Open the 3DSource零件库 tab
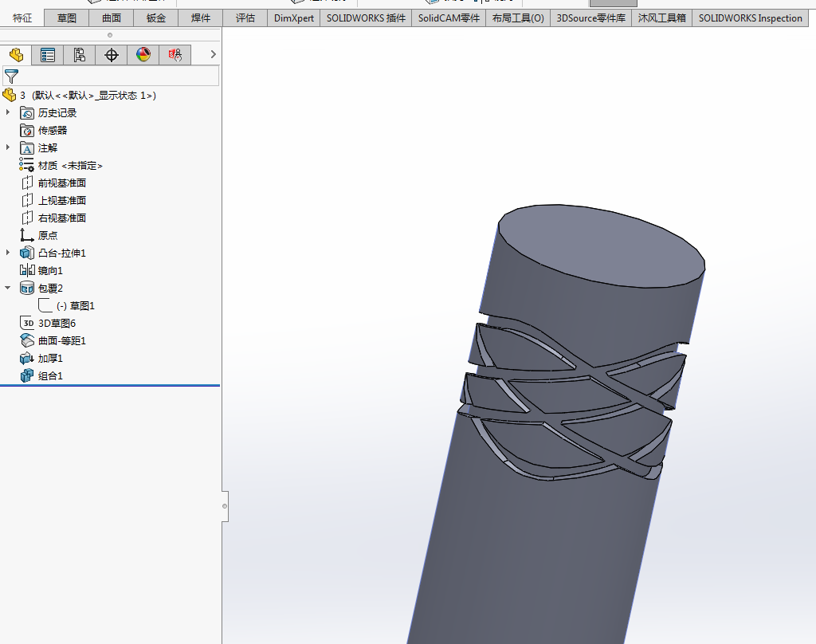 click(x=591, y=18)
